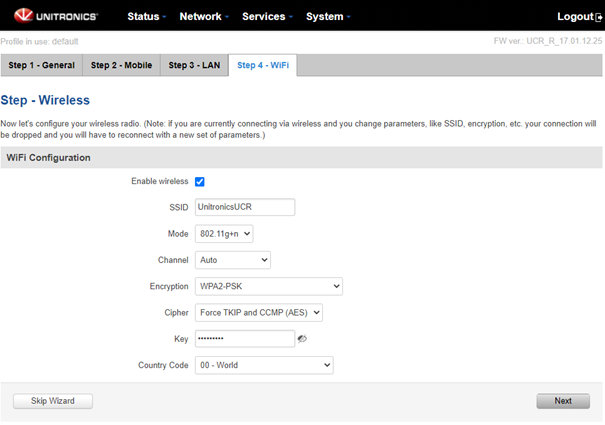Viewport: 605px width, 425px height.
Task: Click the SSID input field
Action: pos(245,207)
